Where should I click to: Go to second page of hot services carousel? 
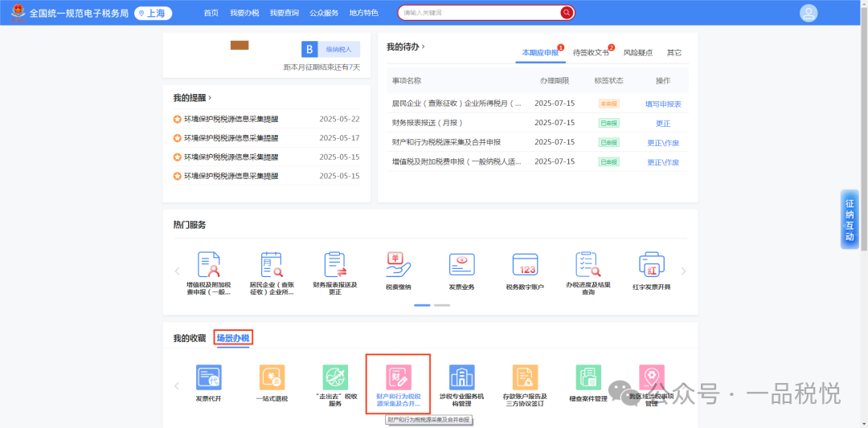point(442,305)
